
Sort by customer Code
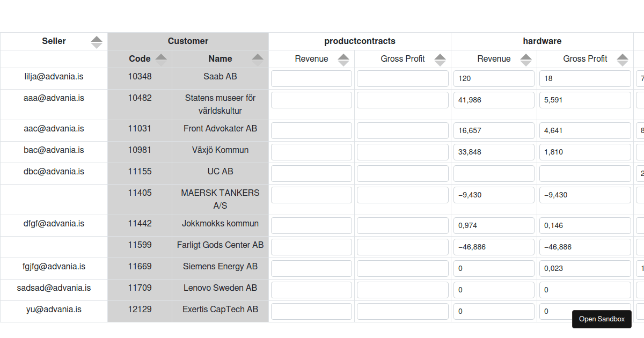(161, 60)
